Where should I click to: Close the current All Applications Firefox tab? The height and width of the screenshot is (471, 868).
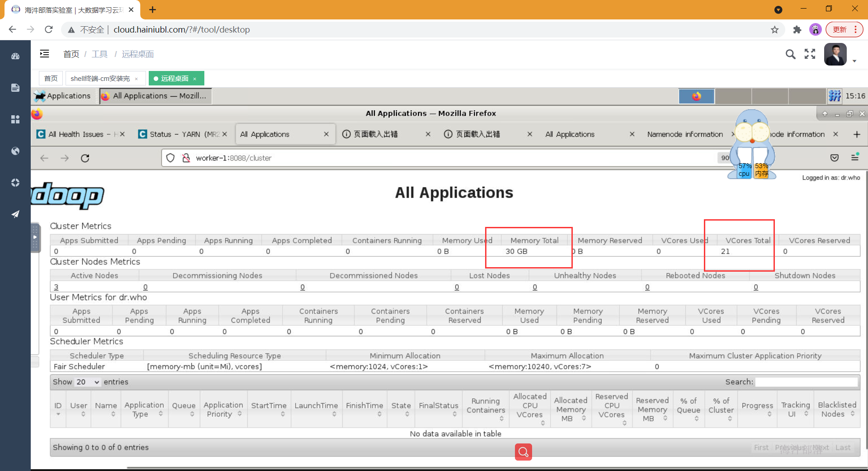(x=326, y=134)
